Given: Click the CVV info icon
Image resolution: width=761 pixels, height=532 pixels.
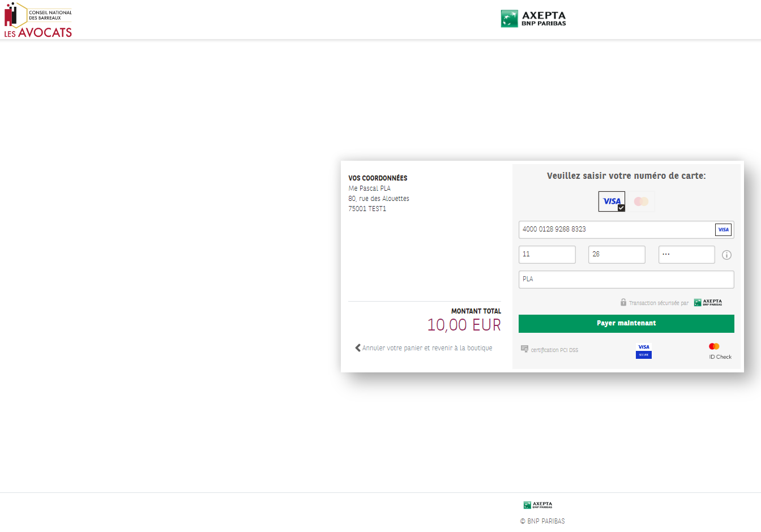Looking at the screenshot, I should coord(727,255).
